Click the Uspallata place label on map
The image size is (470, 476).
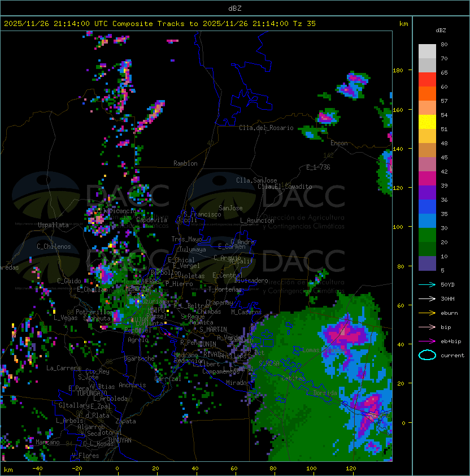coord(53,225)
